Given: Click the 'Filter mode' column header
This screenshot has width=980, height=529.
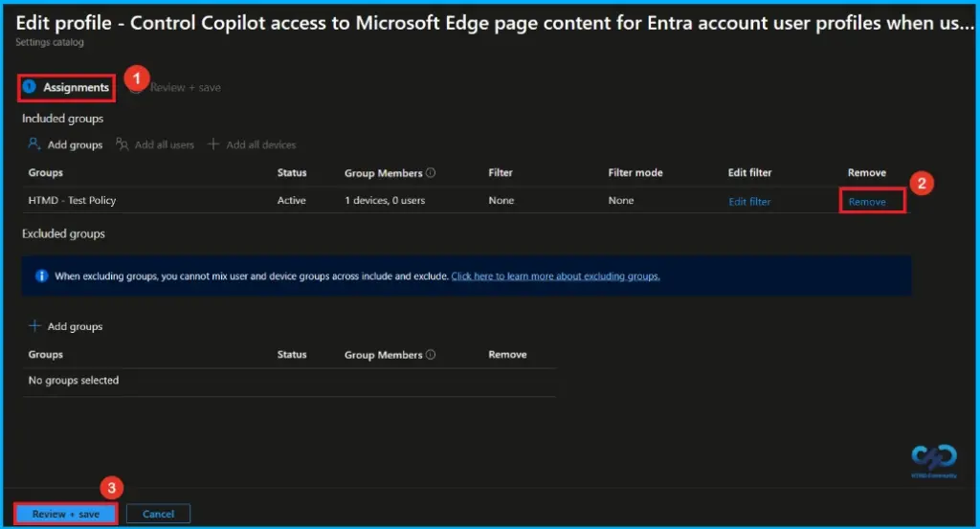Looking at the screenshot, I should 635,173.
